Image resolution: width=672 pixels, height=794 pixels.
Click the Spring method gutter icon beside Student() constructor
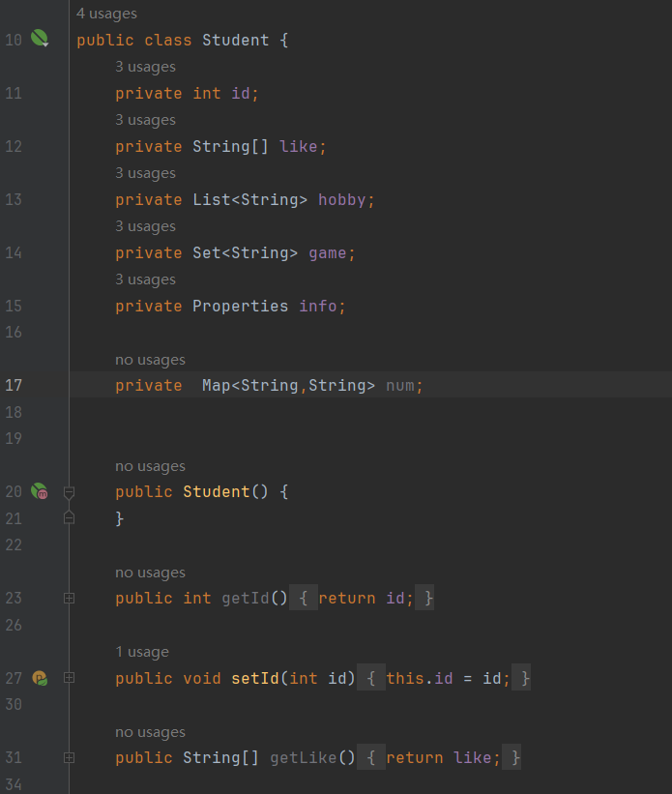40,491
